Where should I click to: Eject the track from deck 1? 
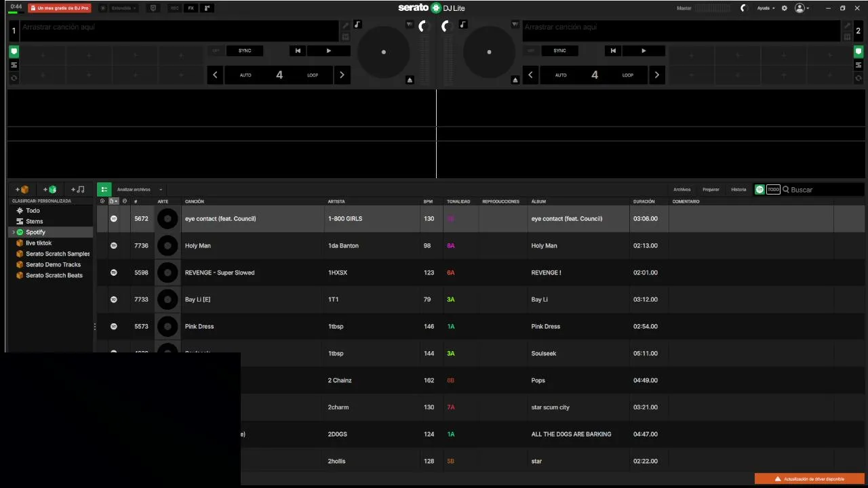pos(410,80)
